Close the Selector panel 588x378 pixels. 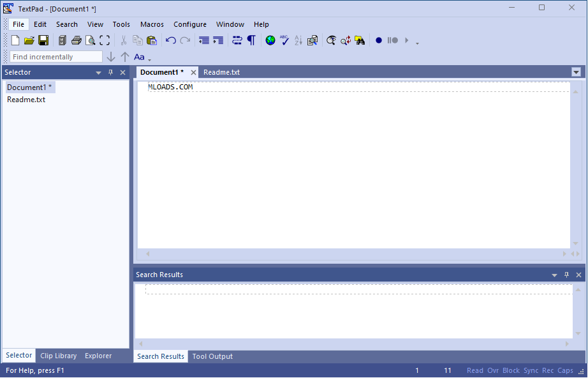pos(122,72)
